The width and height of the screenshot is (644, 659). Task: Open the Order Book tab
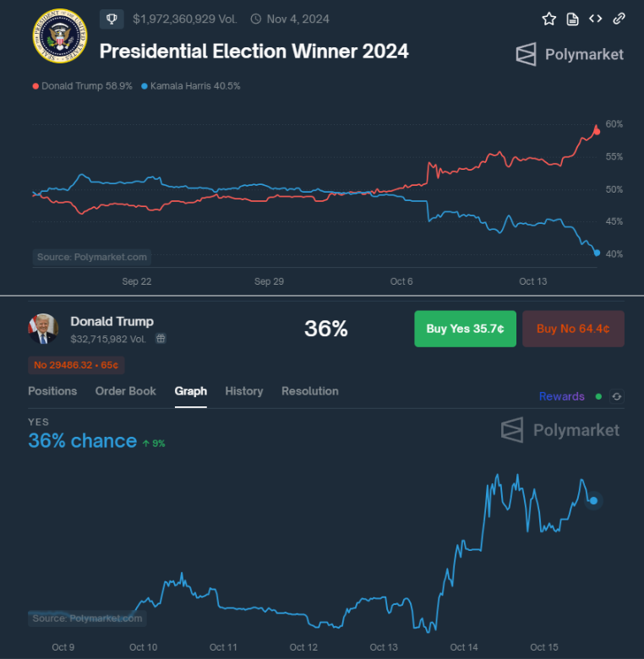tap(126, 391)
